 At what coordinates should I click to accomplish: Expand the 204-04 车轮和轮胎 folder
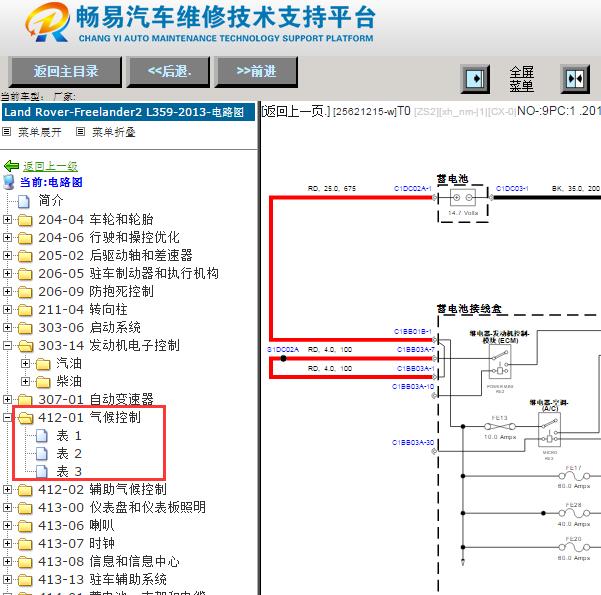pos(7,219)
